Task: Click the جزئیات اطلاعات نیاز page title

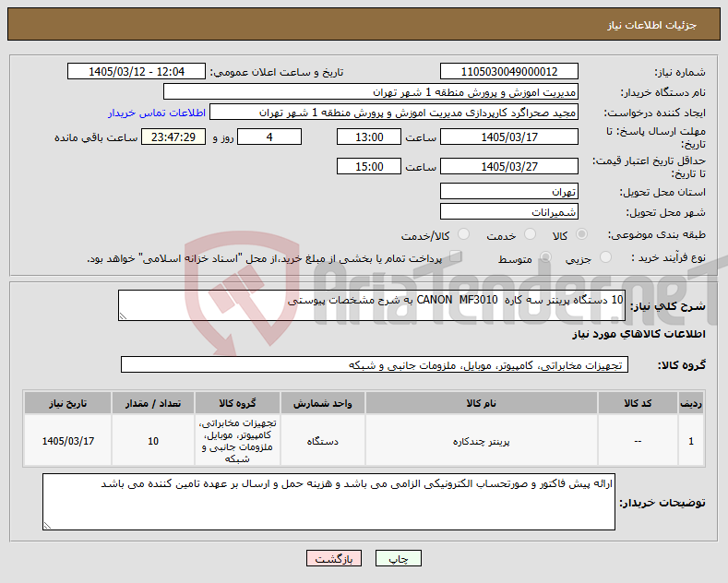Action: tap(651, 25)
